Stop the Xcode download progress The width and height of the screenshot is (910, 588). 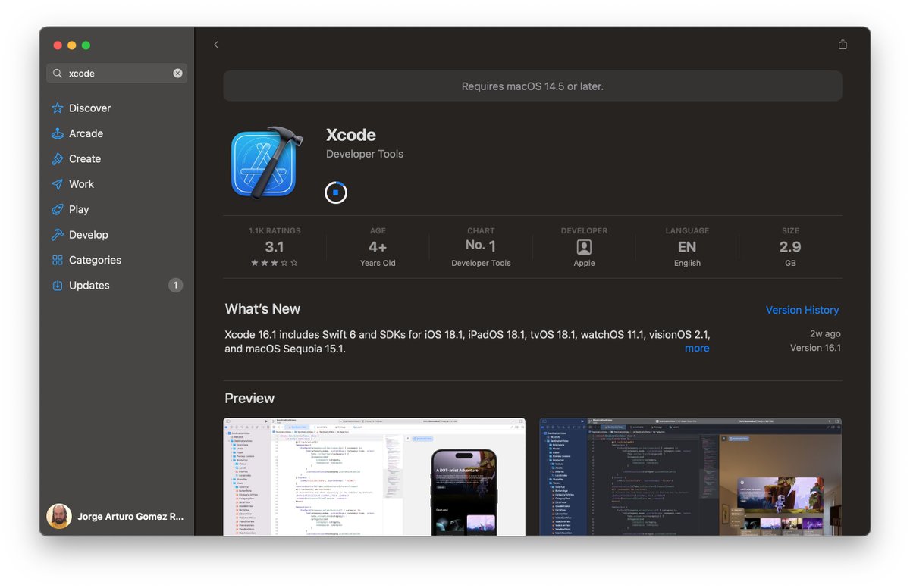(x=335, y=192)
